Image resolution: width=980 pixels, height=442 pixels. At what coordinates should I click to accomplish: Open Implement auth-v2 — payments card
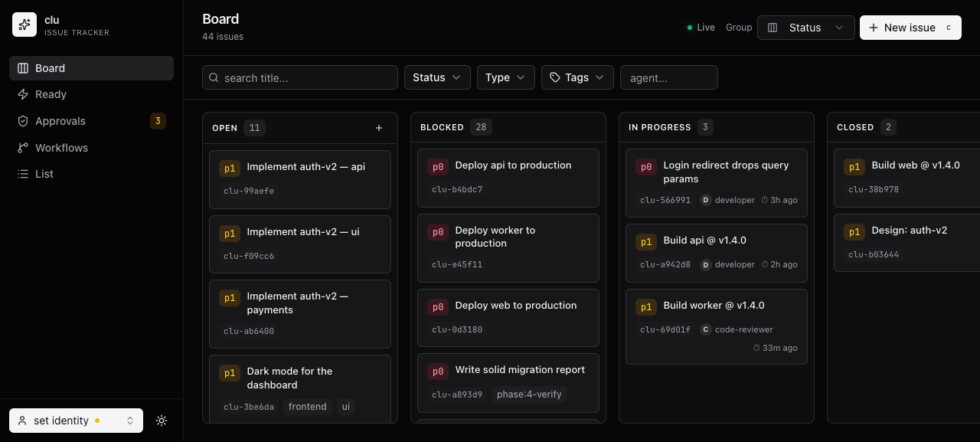(x=300, y=314)
